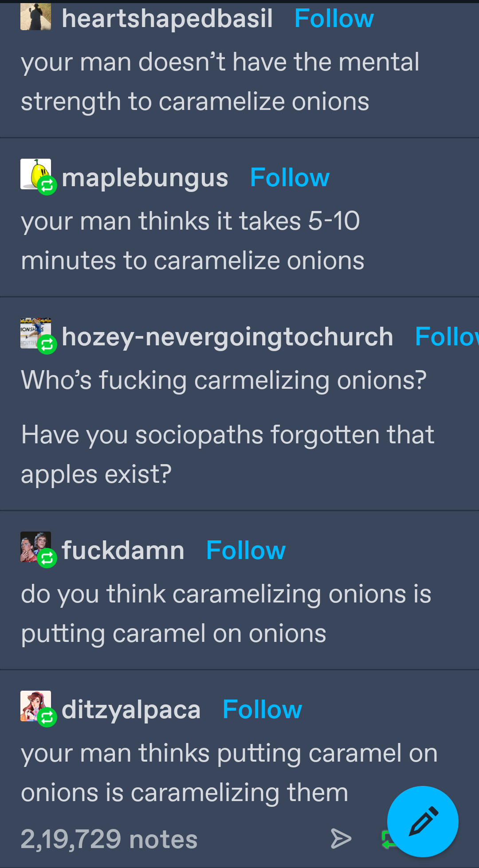Follow heartshapedbasil
This screenshot has width=479, height=868.
point(334,19)
